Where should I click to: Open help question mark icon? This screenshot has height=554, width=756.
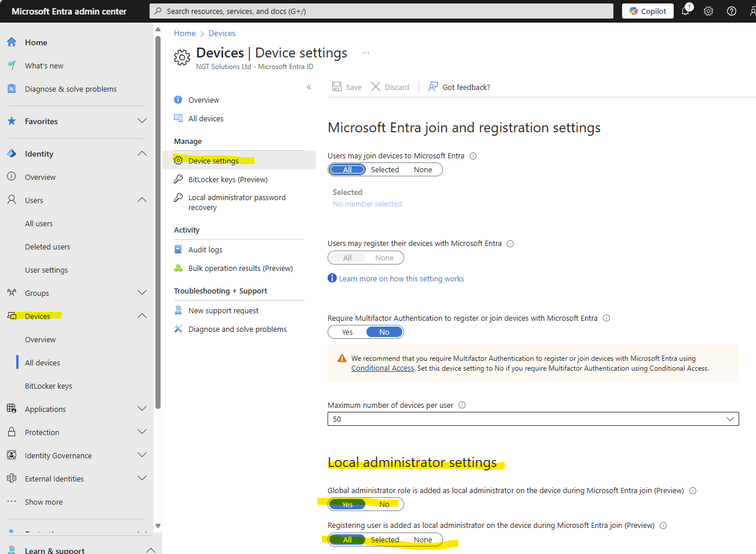click(732, 11)
